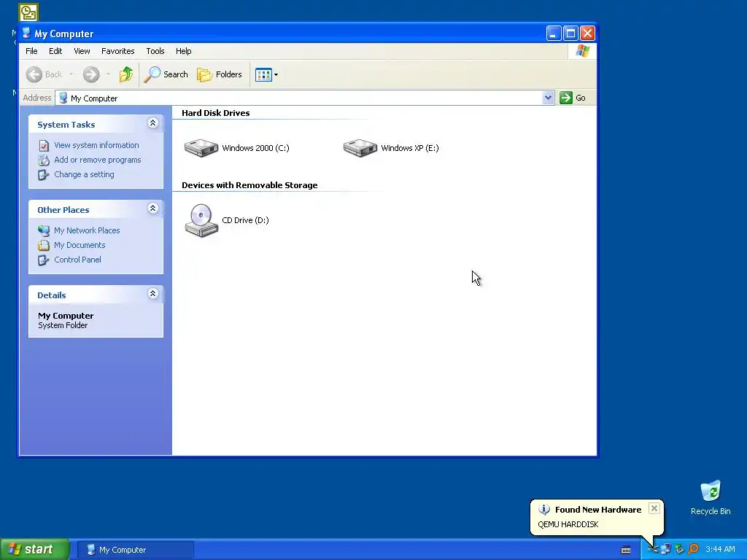Image resolution: width=747 pixels, height=560 pixels.
Task: Click the desktop icon above the window
Action: (28, 12)
